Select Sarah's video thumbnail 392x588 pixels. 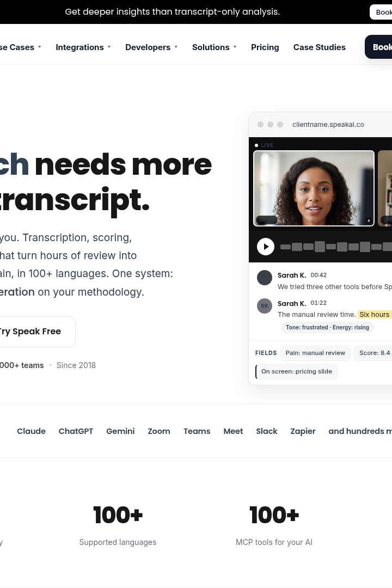coord(314,188)
